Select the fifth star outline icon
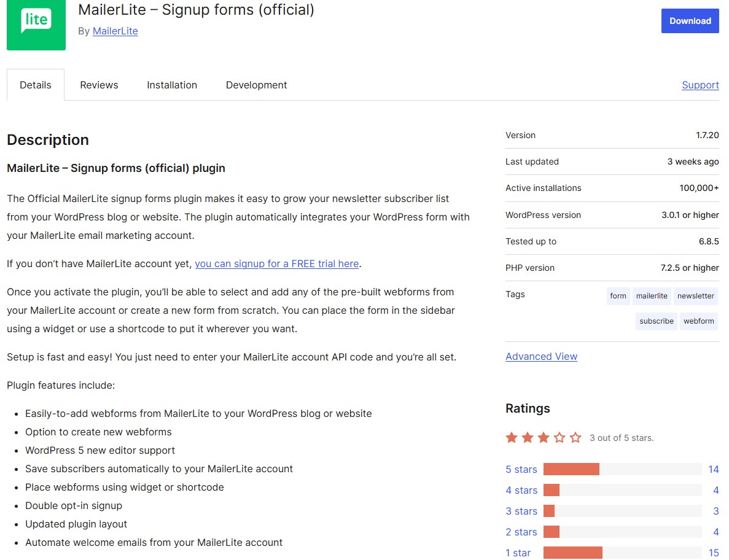The width and height of the screenshot is (729, 560). click(575, 437)
